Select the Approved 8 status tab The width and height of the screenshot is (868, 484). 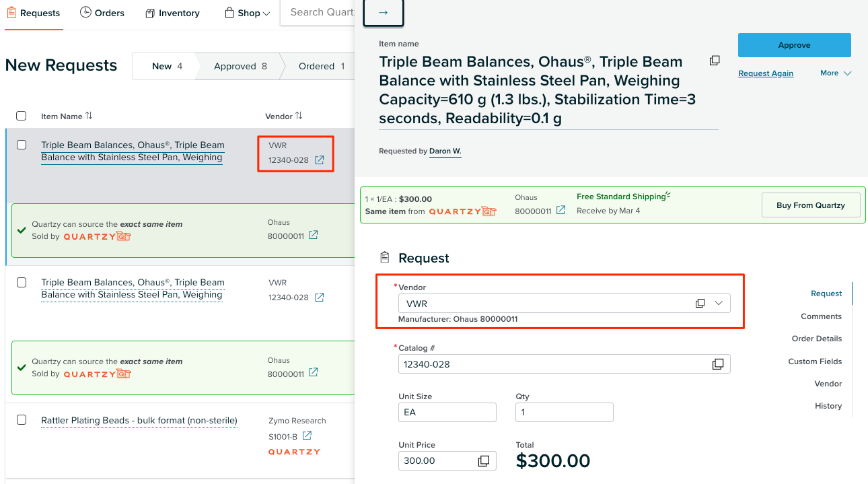coord(240,66)
